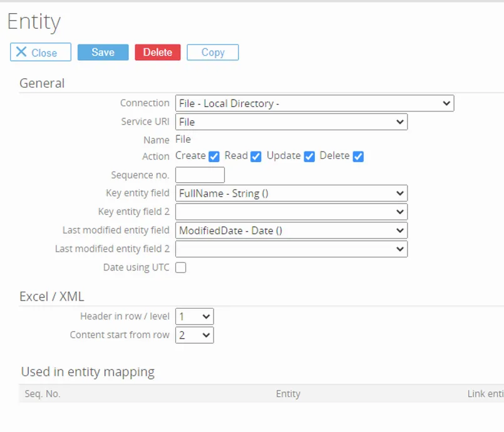This screenshot has height=432, width=504.
Task: Change the Header in row / level dropdown
Action: (194, 317)
